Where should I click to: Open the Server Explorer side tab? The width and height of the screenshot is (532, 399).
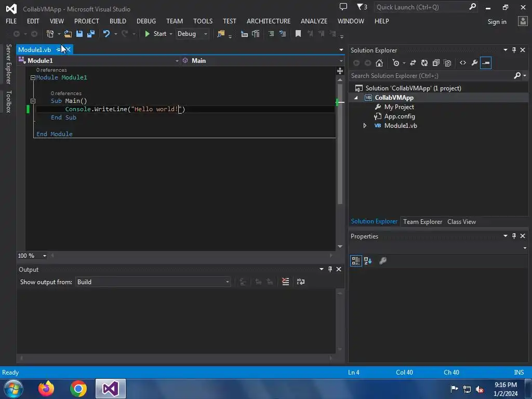point(8,64)
